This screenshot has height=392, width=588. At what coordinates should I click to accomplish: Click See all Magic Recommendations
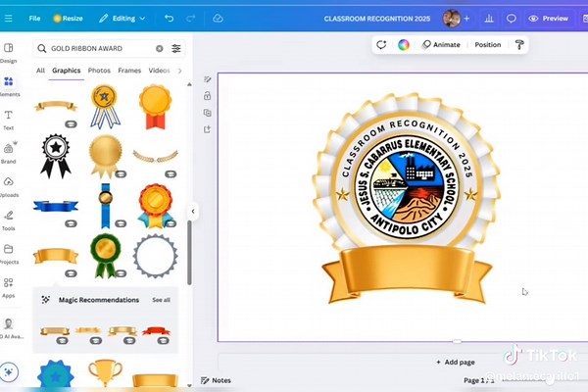click(x=161, y=300)
